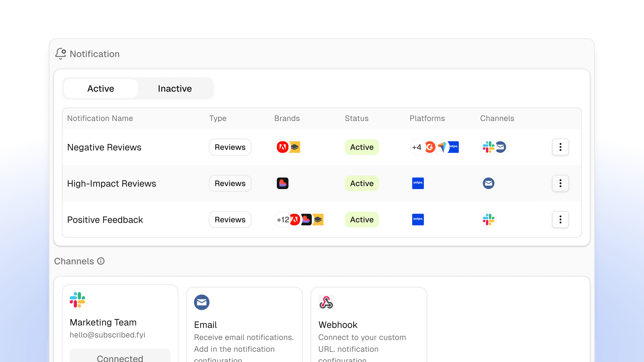Viewport: 644px width, 362px height.
Task: Click Yotpo icon in Positive Feedback row
Action: tap(418, 220)
